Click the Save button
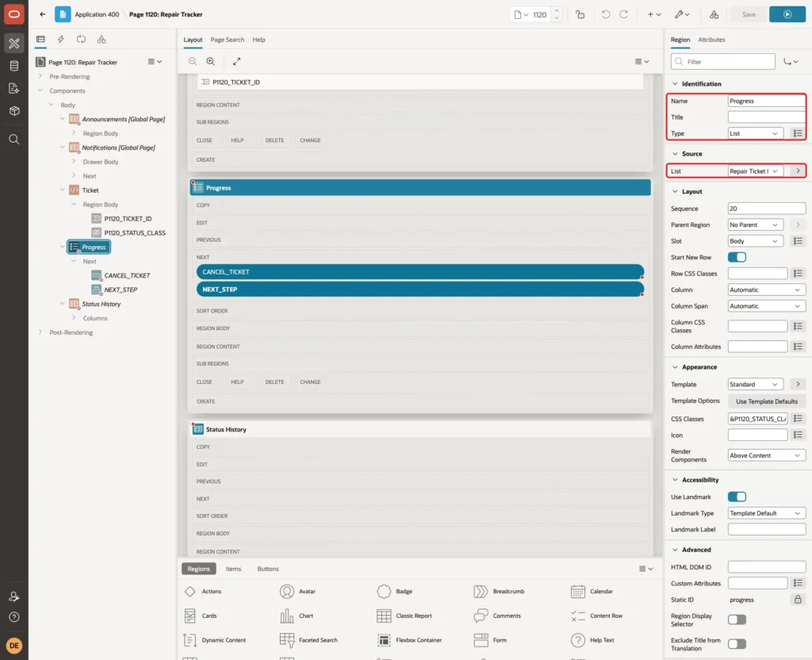This screenshot has width=812, height=660. 749,14
